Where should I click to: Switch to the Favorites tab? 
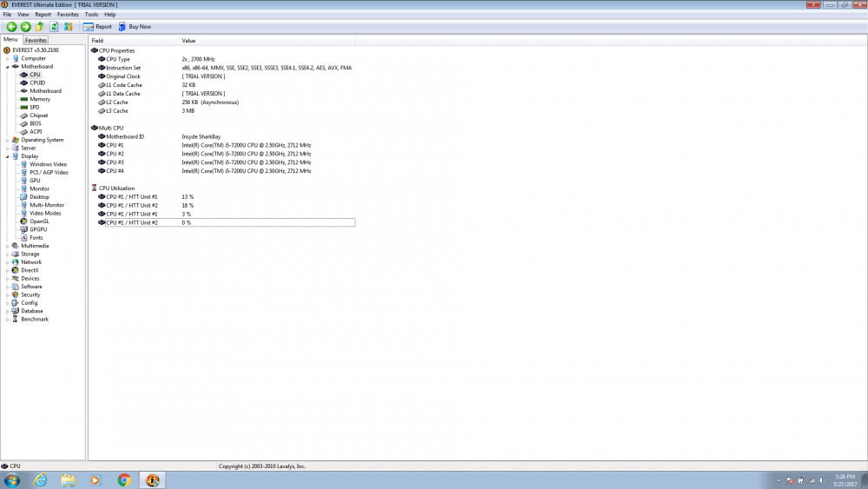[36, 40]
